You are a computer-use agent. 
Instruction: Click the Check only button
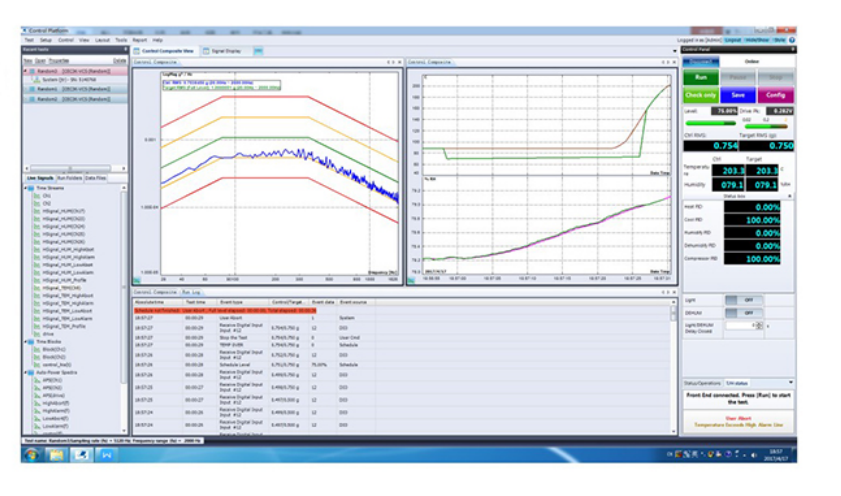[701, 95]
